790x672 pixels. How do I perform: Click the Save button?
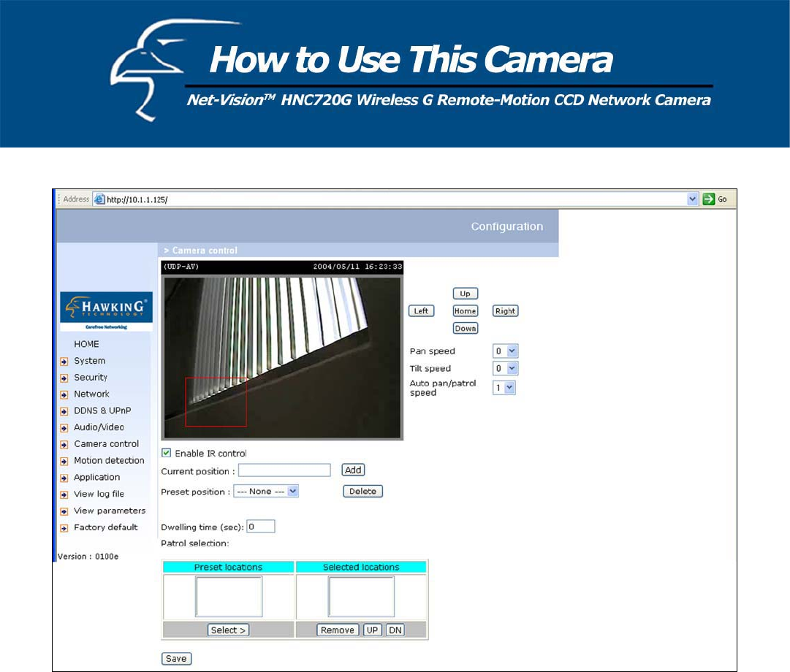176,658
